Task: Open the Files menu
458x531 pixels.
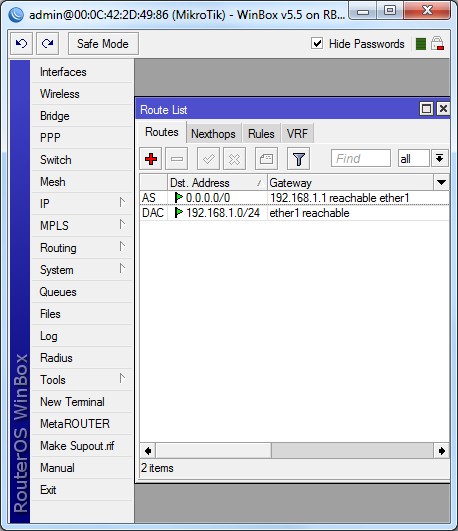Action: [x=82, y=314]
